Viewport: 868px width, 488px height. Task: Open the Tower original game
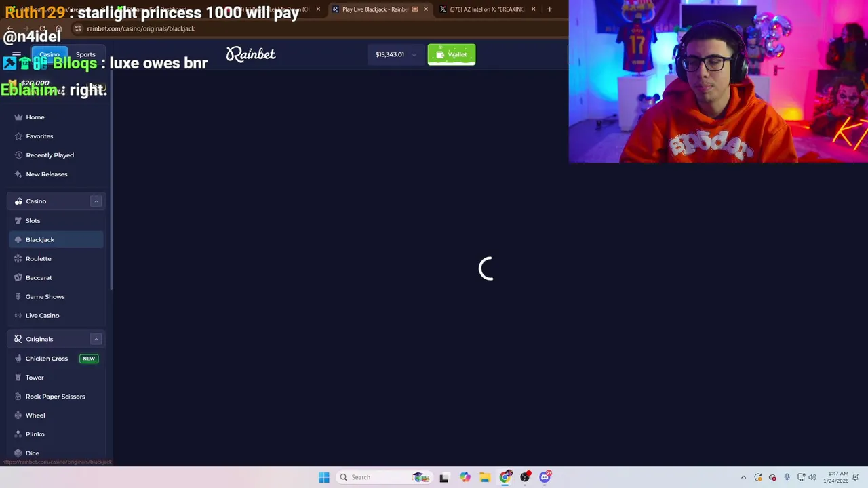(x=35, y=377)
